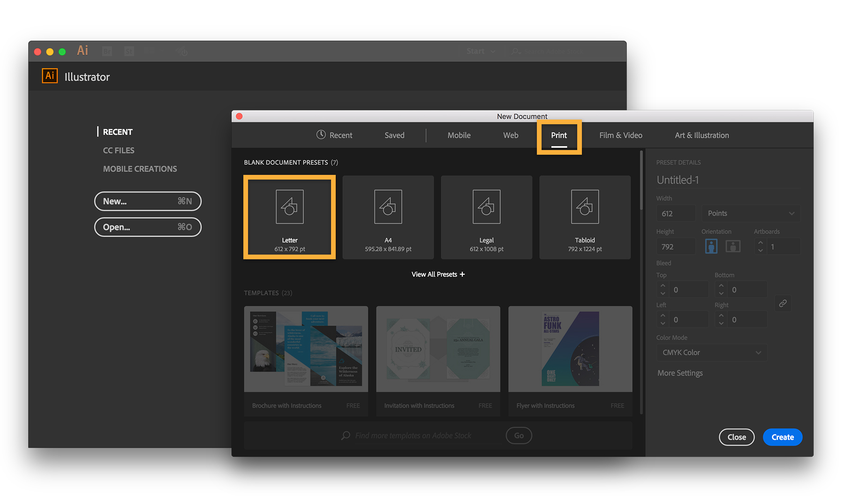Open the Invitation with Instructions template
The height and width of the screenshot is (504, 844).
point(438,361)
